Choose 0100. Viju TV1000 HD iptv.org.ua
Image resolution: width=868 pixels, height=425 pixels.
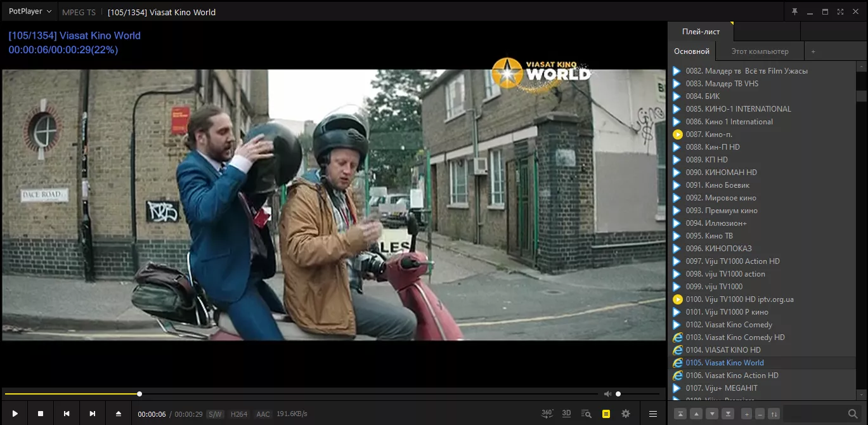pos(763,299)
